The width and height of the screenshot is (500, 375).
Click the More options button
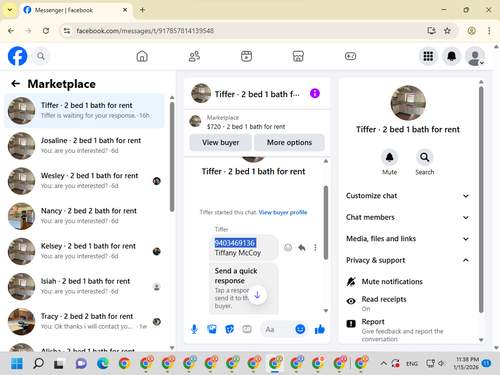(x=289, y=143)
